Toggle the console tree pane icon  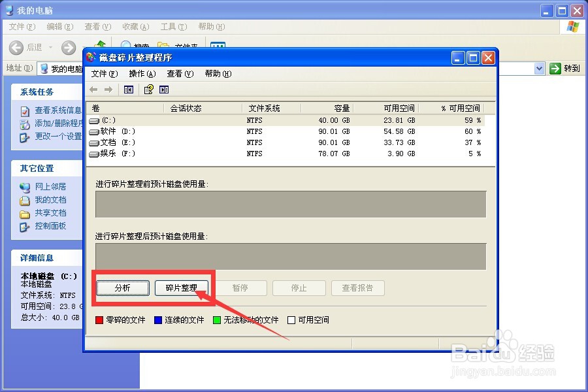click(128, 90)
